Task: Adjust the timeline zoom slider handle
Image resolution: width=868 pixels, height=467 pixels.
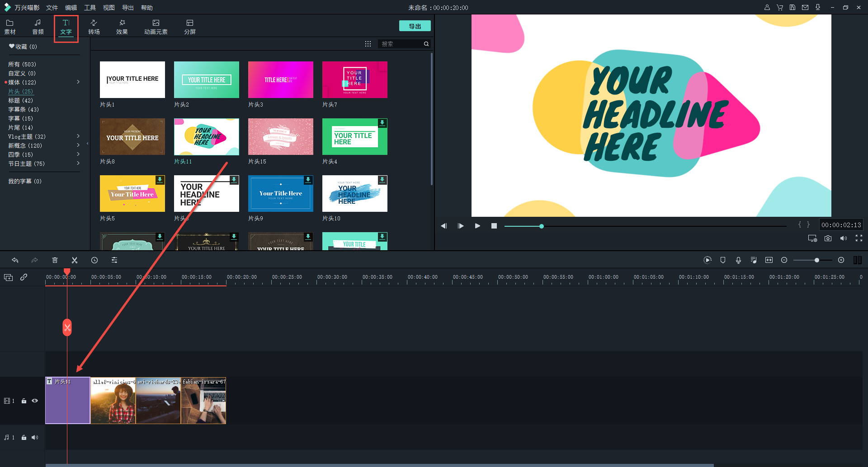Action: tap(817, 260)
